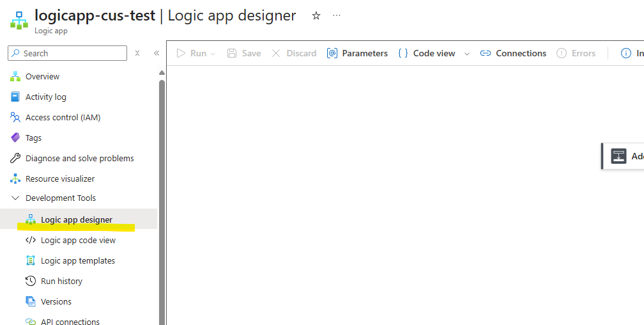
Task: Open Activity log
Action: click(45, 97)
